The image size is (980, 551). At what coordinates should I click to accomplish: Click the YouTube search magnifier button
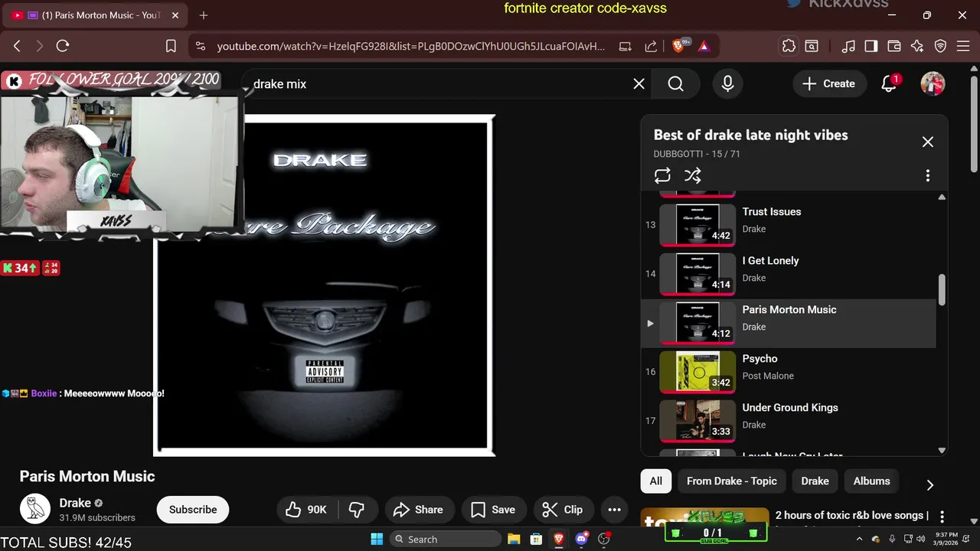pyautogui.click(x=675, y=84)
